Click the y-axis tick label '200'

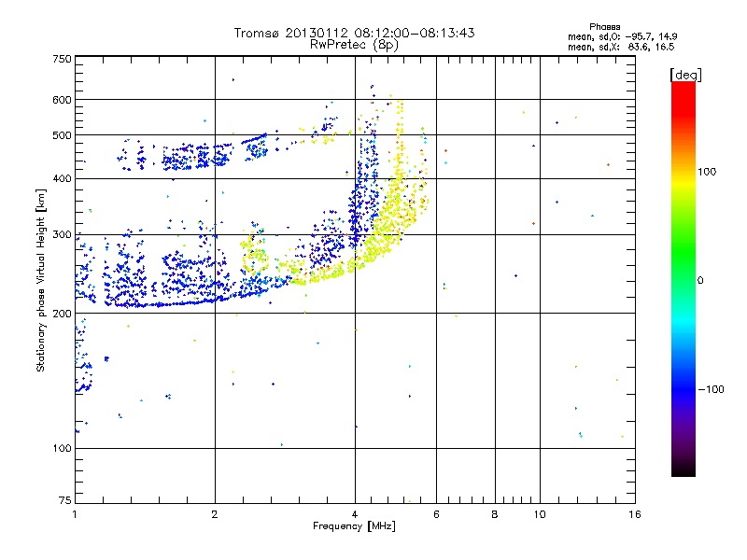point(62,314)
